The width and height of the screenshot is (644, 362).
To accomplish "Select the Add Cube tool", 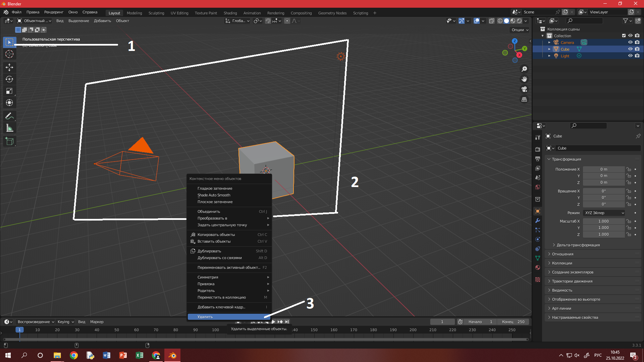I will point(9,141).
